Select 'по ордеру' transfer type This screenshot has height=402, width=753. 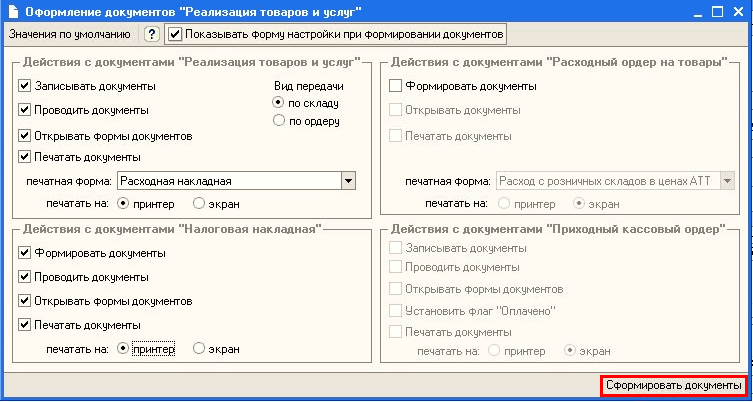click(279, 121)
